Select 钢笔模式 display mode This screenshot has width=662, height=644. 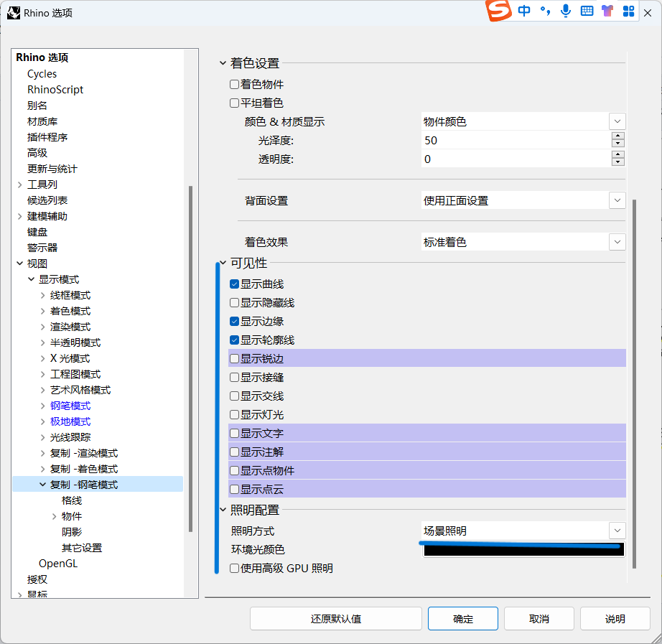tap(70, 406)
